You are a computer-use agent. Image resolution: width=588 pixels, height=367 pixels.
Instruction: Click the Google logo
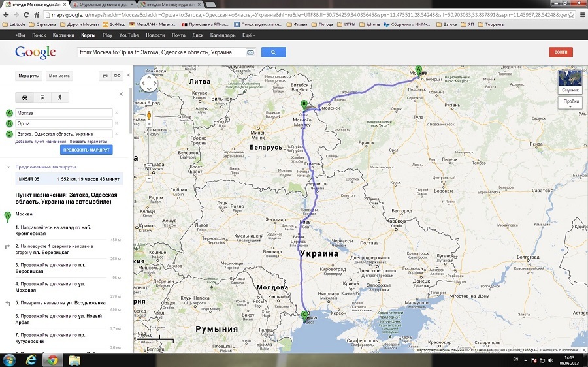click(x=35, y=52)
